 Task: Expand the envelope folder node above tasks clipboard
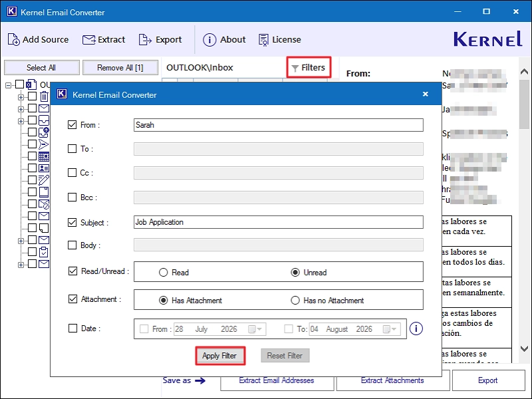point(21,241)
